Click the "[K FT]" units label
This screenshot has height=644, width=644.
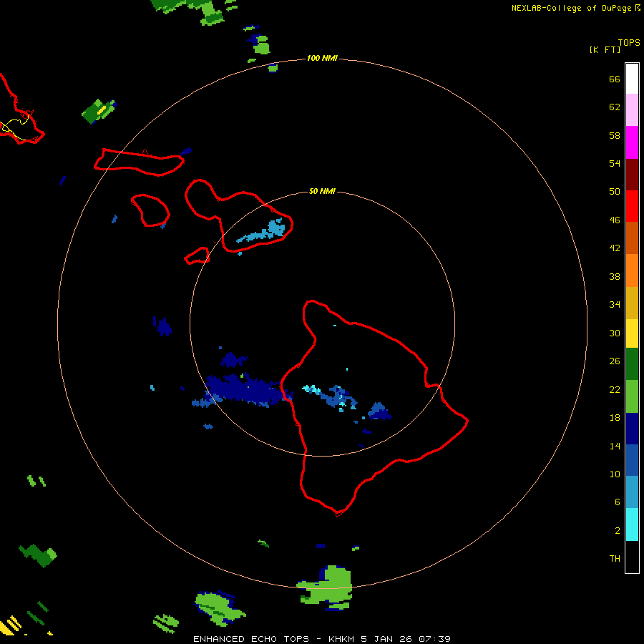(605, 49)
